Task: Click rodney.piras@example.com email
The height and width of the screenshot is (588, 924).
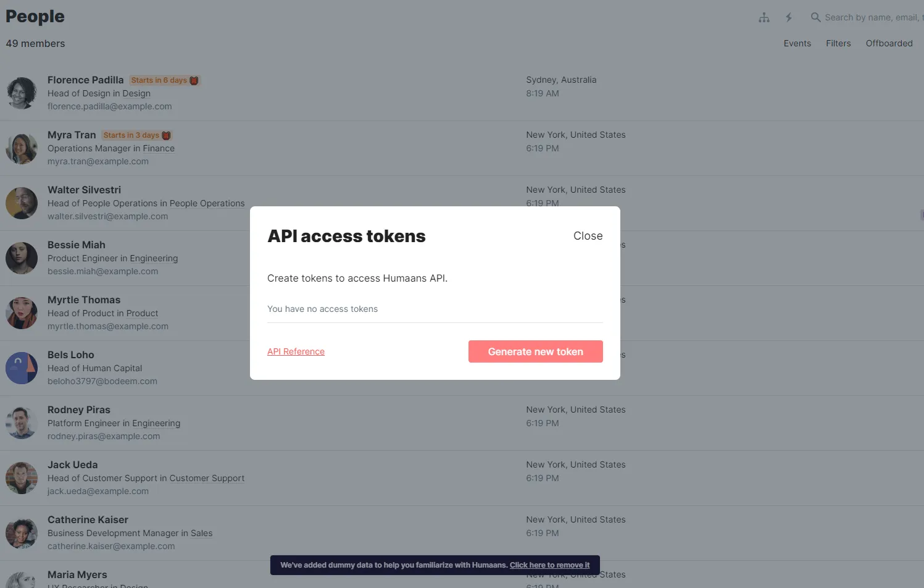Action: tap(104, 436)
